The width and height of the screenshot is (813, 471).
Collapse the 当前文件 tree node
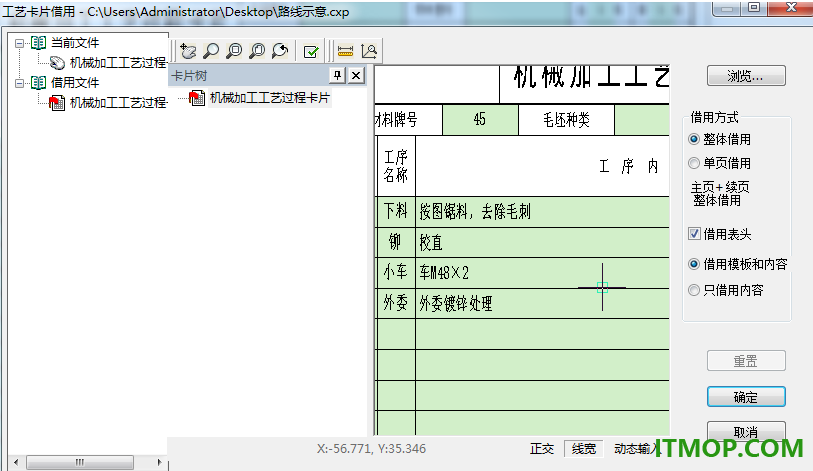[19, 43]
